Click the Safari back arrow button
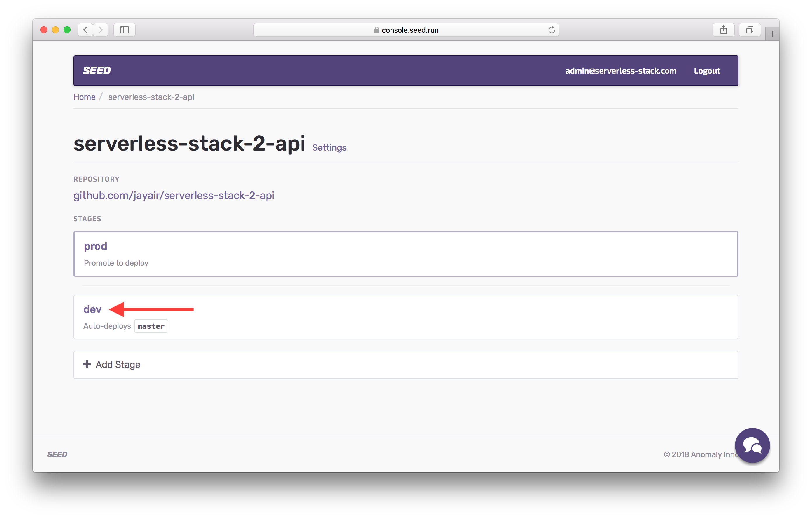812x519 pixels. [86, 30]
